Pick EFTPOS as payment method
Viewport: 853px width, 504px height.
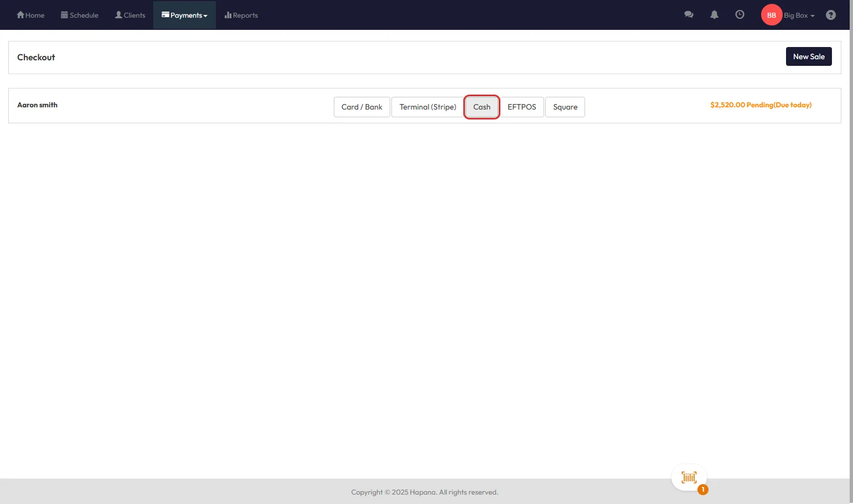point(521,107)
